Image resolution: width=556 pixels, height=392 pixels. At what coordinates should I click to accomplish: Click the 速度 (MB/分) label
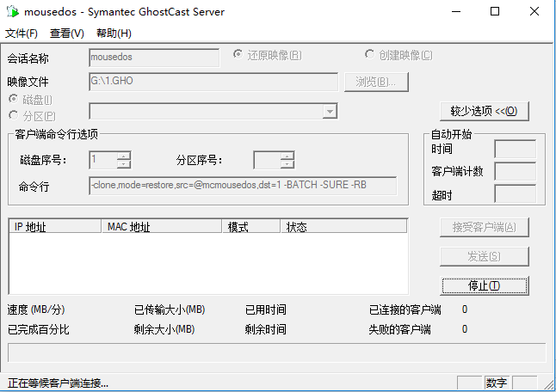(x=36, y=309)
